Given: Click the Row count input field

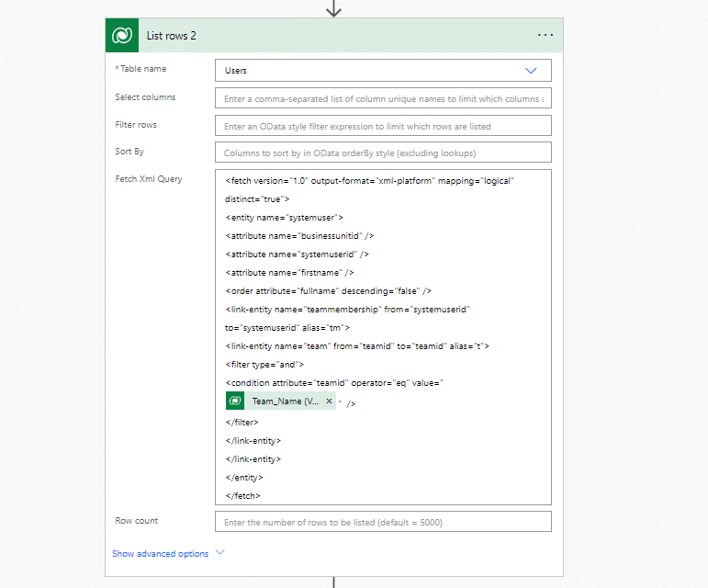Looking at the screenshot, I should (x=383, y=522).
